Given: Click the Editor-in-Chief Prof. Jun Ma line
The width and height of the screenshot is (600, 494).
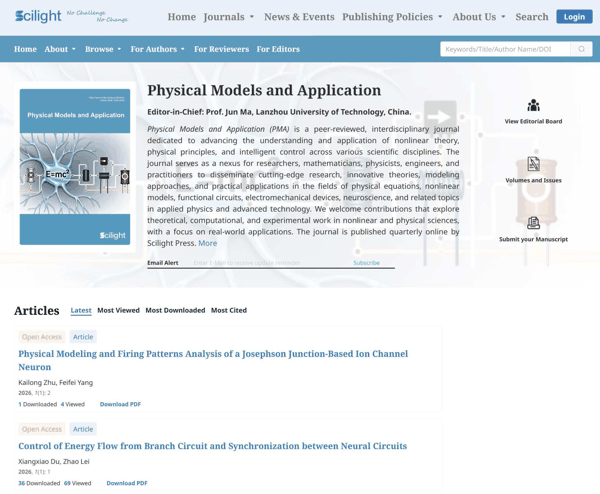Looking at the screenshot, I should click(279, 112).
